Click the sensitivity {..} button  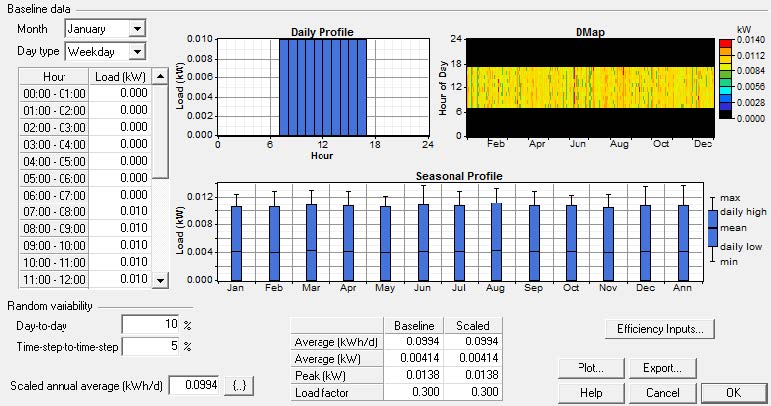[x=240, y=385]
